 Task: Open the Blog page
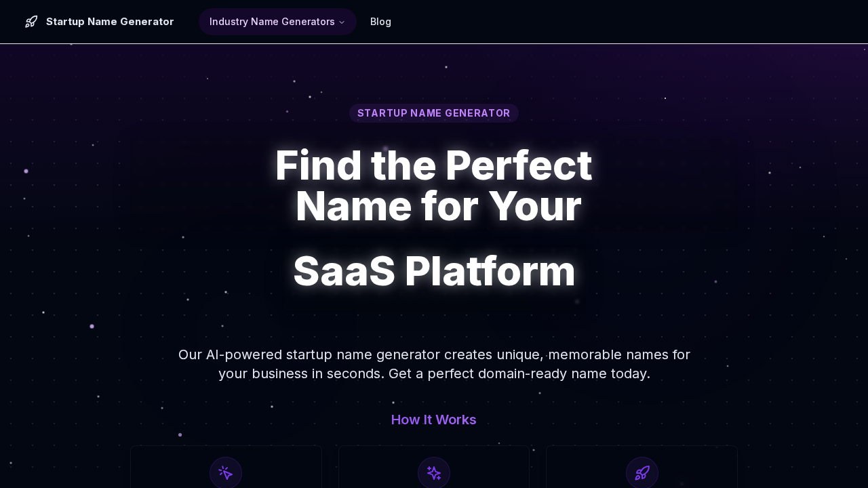[380, 21]
